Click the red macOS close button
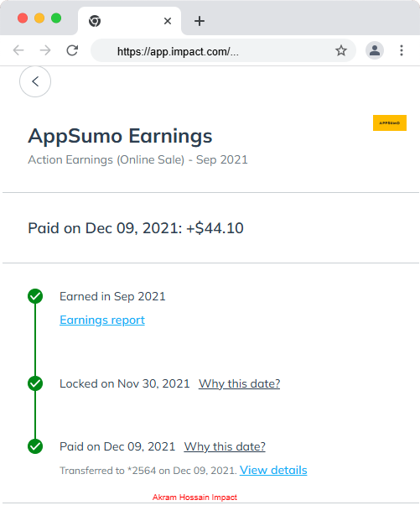Viewport: 420px width, 521px height. 23,18
